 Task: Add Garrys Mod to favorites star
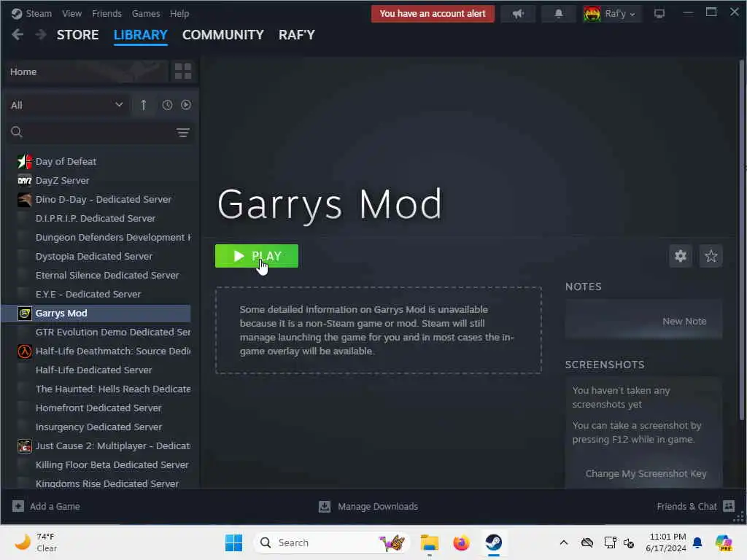coord(711,256)
